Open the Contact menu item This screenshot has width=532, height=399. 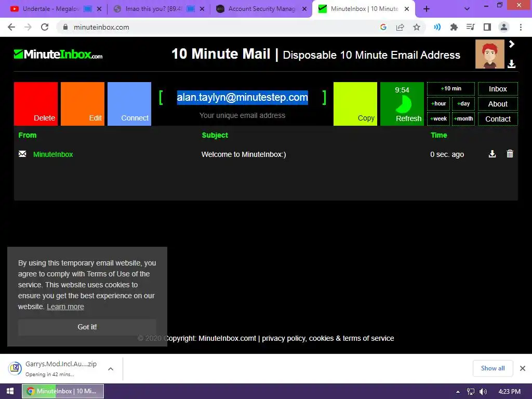coord(498,119)
